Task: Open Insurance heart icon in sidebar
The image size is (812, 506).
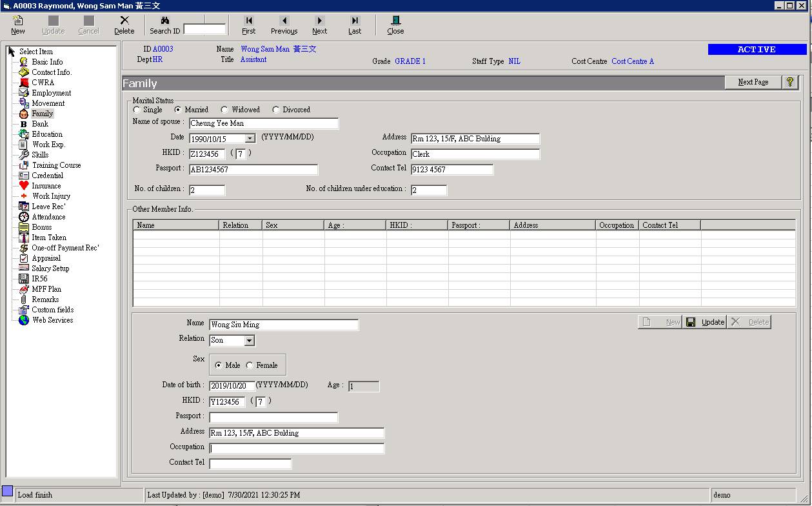Action: tap(24, 186)
